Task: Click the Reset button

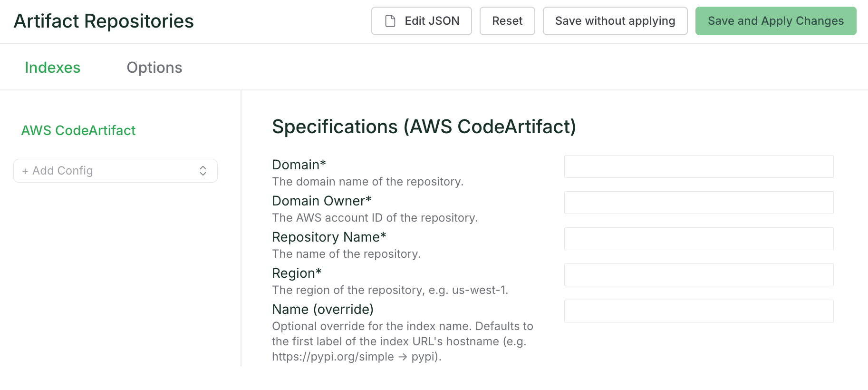Action: (x=507, y=21)
